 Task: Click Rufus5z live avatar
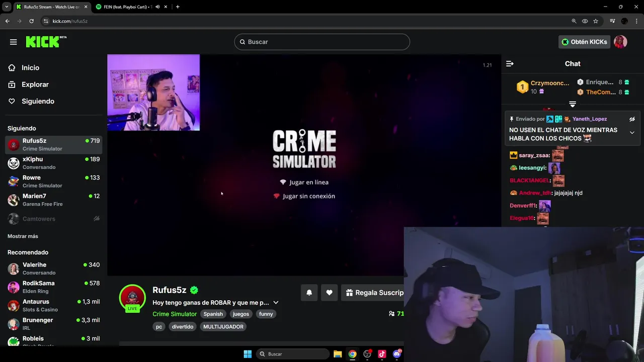(132, 298)
